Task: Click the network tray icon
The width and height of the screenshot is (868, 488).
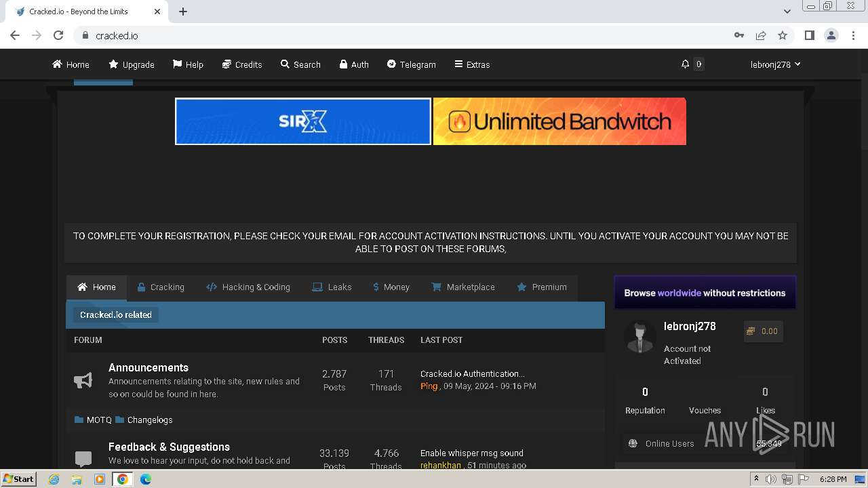Action: coord(787,479)
